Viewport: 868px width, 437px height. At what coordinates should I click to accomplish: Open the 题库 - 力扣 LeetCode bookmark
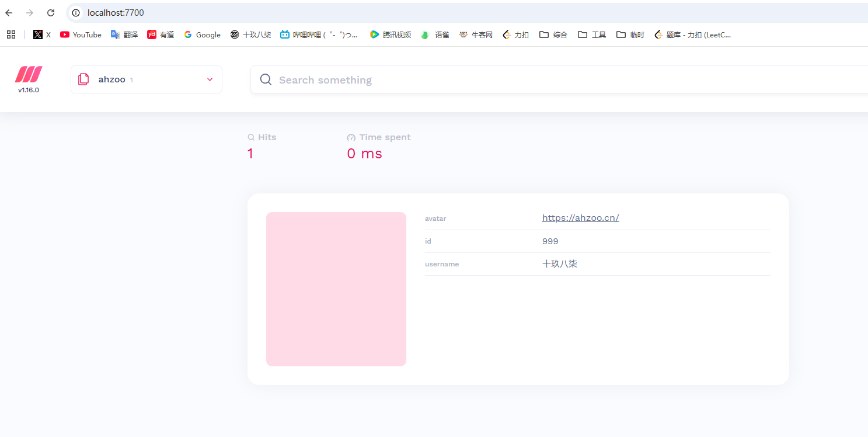click(x=692, y=34)
